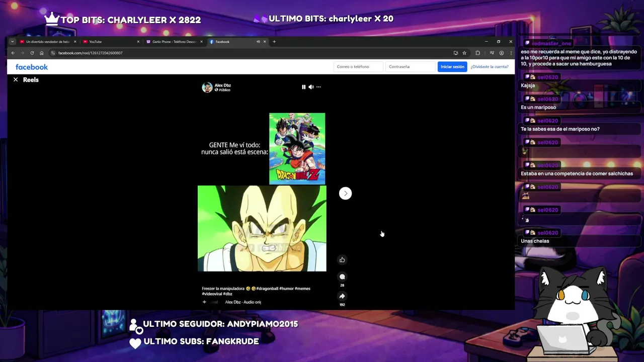Click message 'Te la sabes esa de el mariposo no?'
Screen dimensions: 644x362
click(560, 129)
